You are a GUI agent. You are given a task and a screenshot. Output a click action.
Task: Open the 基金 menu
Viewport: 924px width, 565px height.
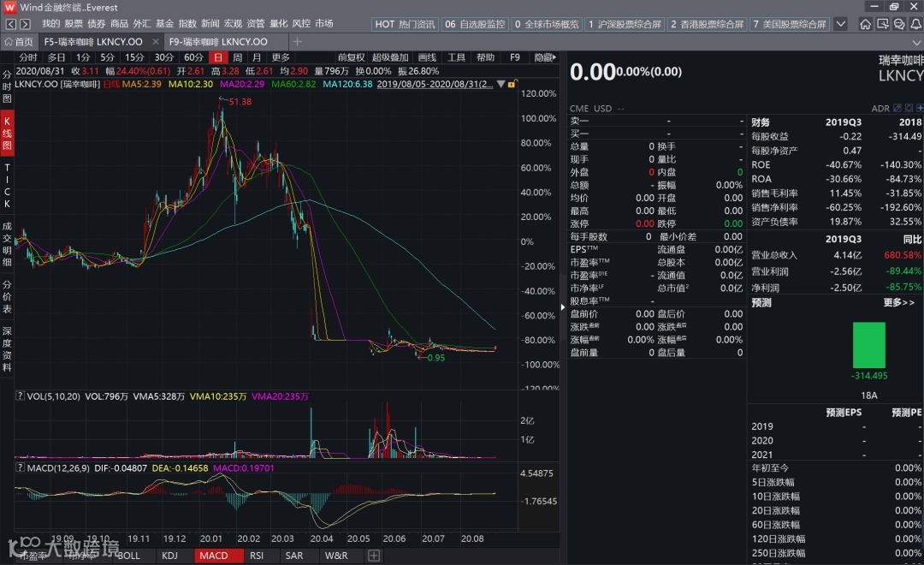(164, 24)
